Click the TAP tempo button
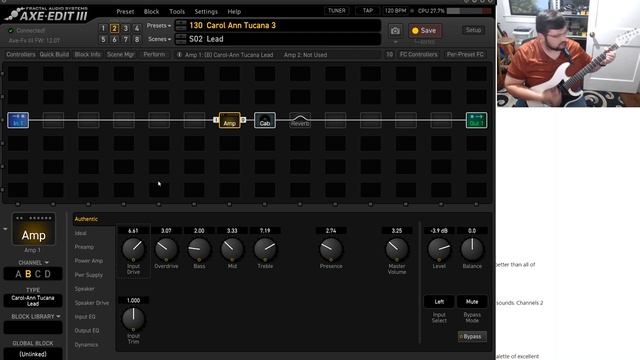The width and height of the screenshot is (640, 360). point(368,11)
